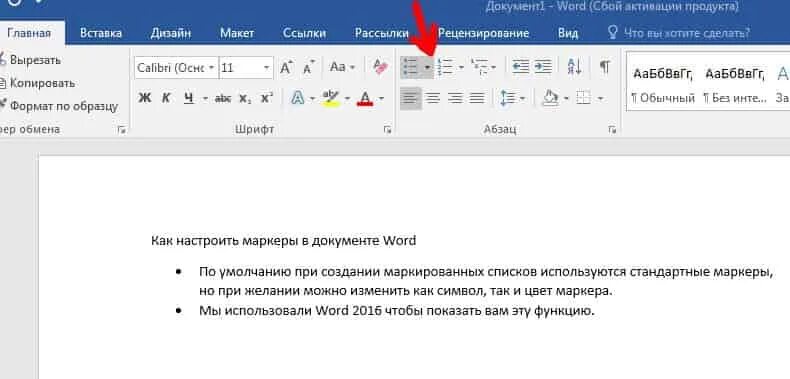Click the Multilevel list icon
This screenshot has width=790, height=379.
[479, 67]
